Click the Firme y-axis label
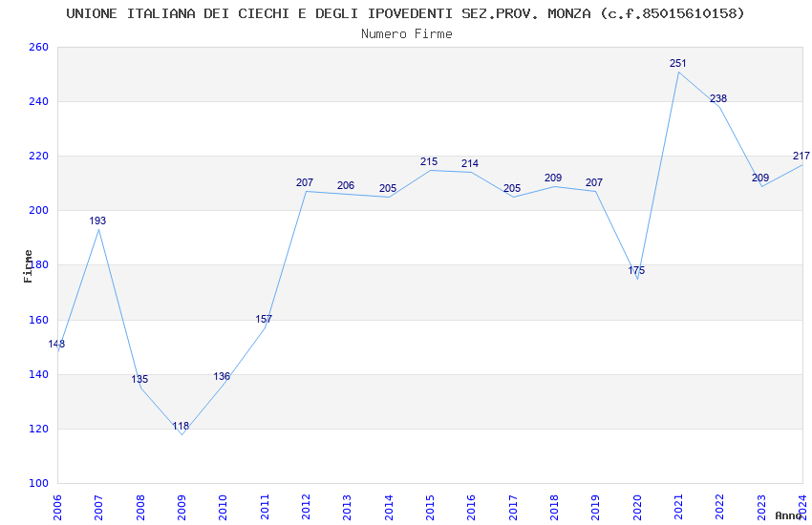 (x=28, y=266)
